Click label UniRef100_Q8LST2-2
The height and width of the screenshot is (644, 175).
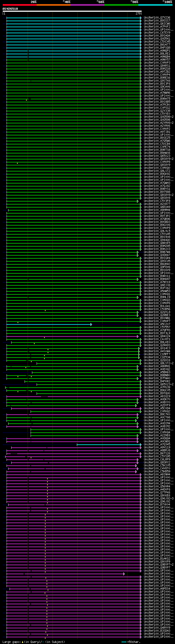click(x=159, y=363)
